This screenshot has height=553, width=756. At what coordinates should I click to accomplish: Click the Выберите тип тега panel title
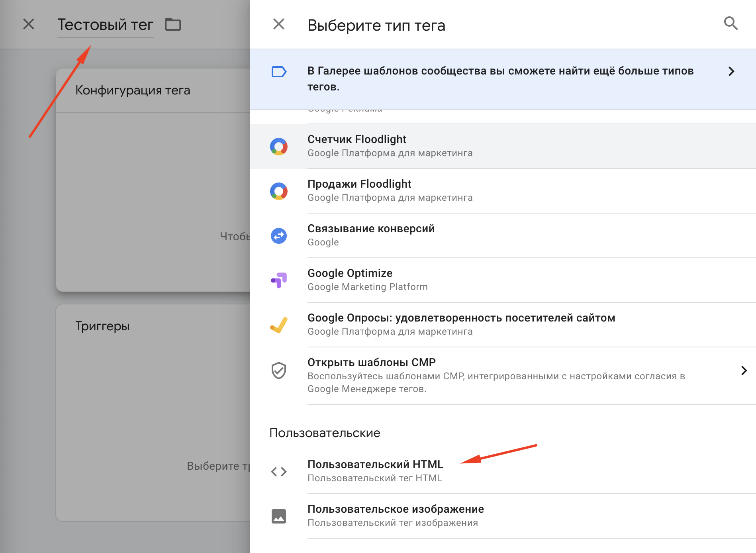pyautogui.click(x=376, y=25)
